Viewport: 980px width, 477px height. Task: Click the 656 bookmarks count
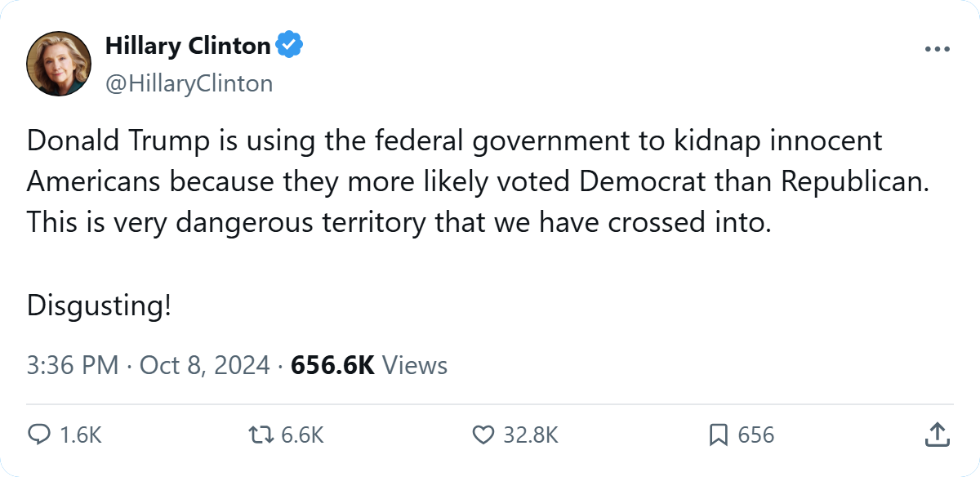[755, 435]
